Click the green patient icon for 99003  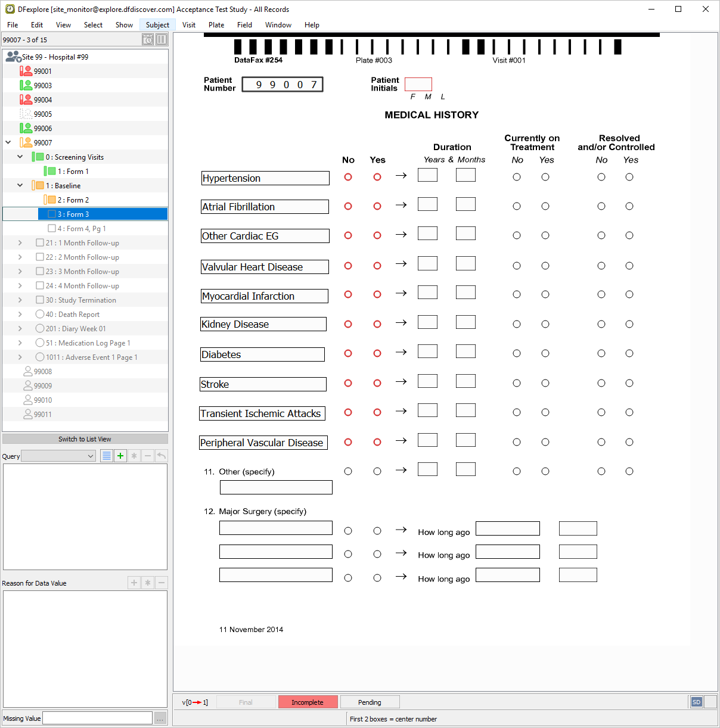[26, 85]
